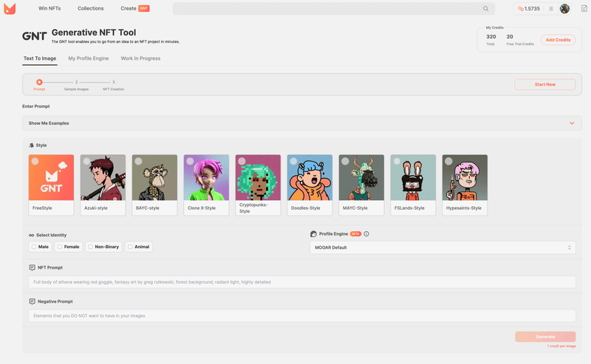Click the NFT Creation step 3 marker
Screen dimensions: 591x364
tap(114, 82)
